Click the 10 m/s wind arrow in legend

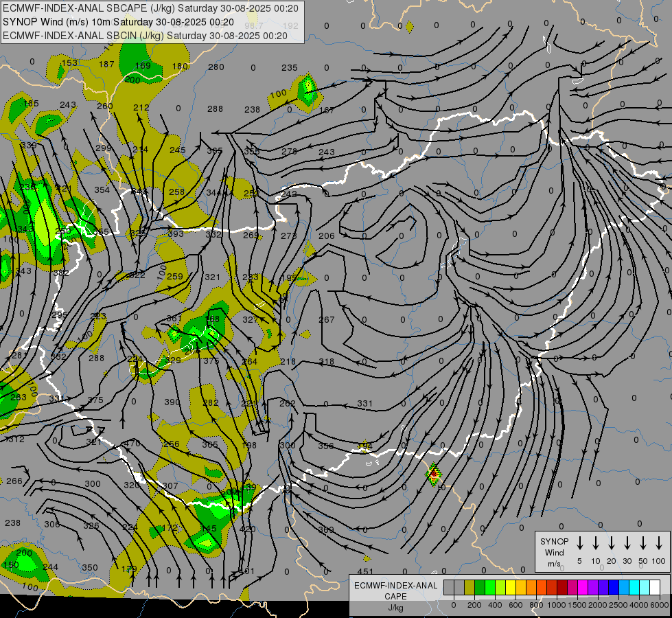point(595,542)
